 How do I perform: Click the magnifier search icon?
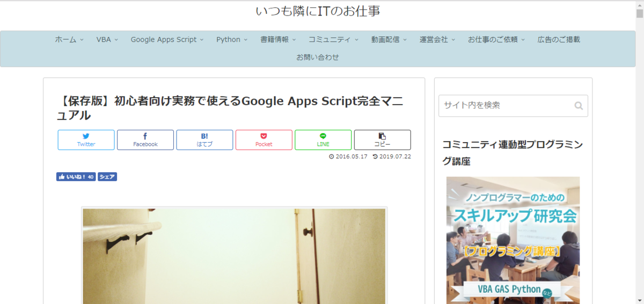click(579, 106)
